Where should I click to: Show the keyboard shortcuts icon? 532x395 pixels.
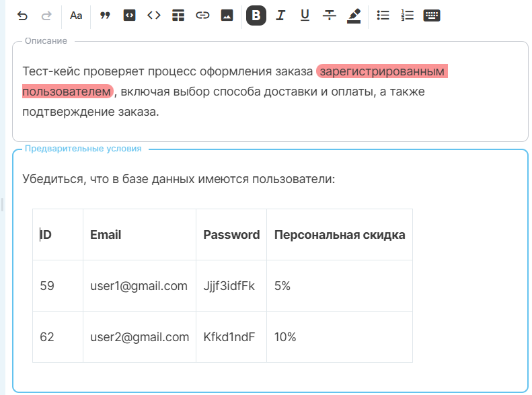pos(432,15)
